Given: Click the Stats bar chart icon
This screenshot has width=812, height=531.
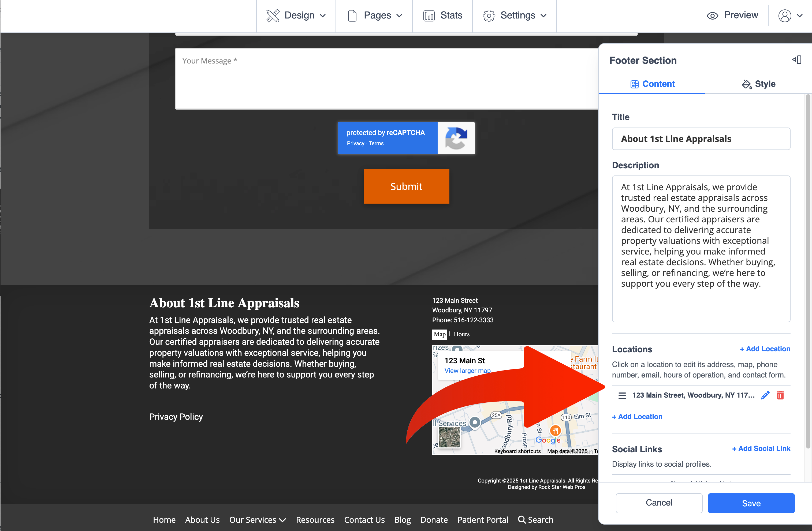Looking at the screenshot, I should (x=429, y=16).
